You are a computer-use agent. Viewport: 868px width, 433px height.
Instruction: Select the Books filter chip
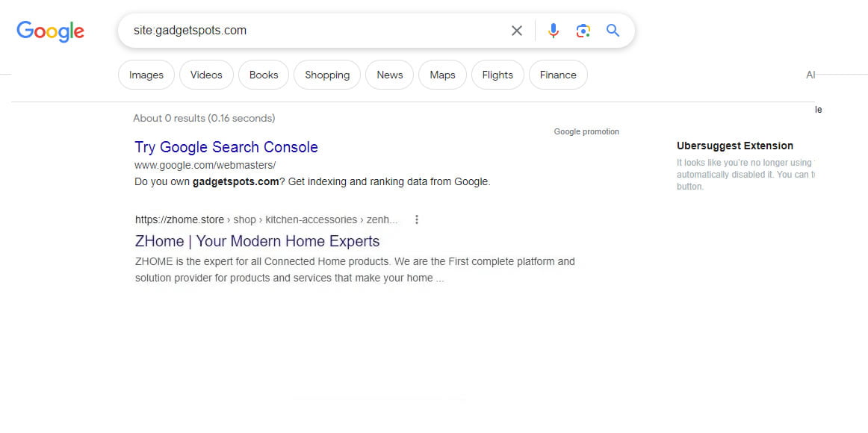264,75
